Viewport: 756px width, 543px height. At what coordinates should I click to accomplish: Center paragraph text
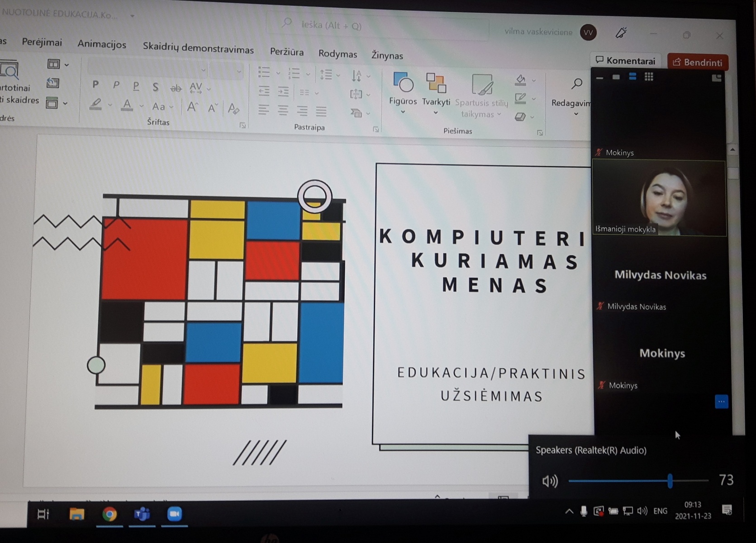283,110
